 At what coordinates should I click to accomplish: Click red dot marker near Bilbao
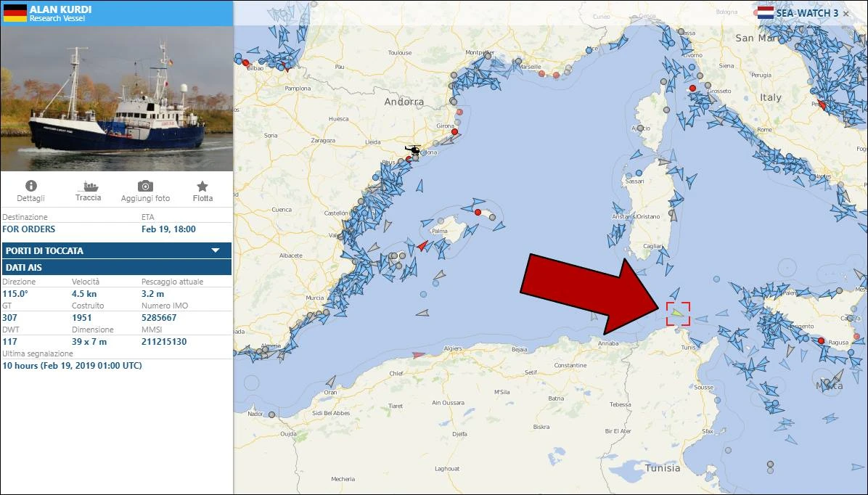click(246, 63)
